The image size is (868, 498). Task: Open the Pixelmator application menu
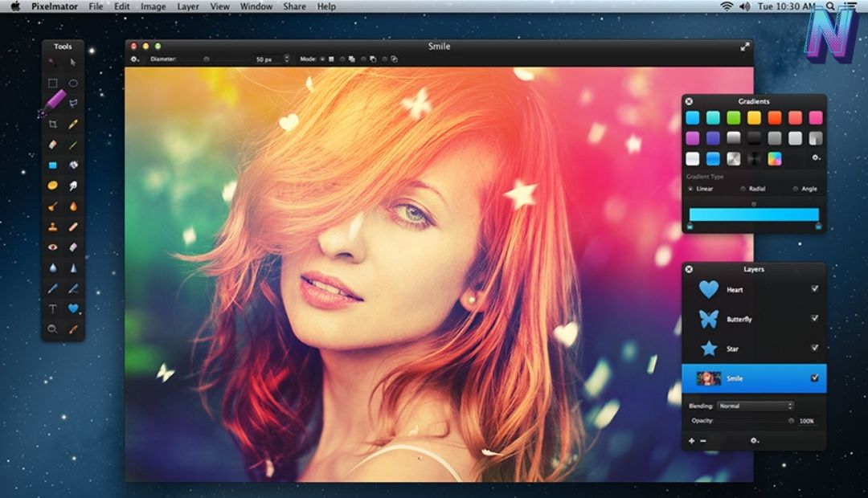click(55, 6)
